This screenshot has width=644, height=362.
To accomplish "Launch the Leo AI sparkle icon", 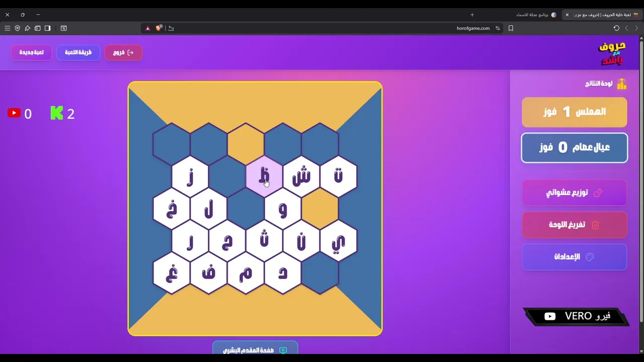I will [28, 28].
